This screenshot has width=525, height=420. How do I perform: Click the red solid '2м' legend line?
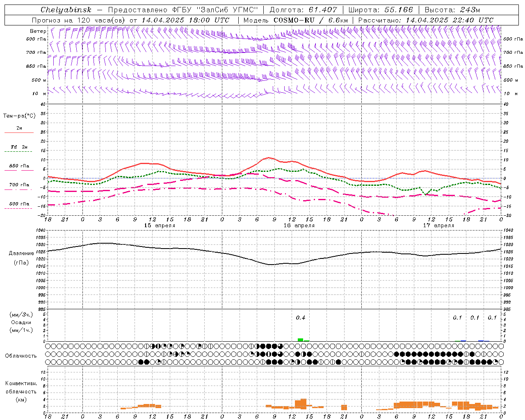(x=19, y=132)
